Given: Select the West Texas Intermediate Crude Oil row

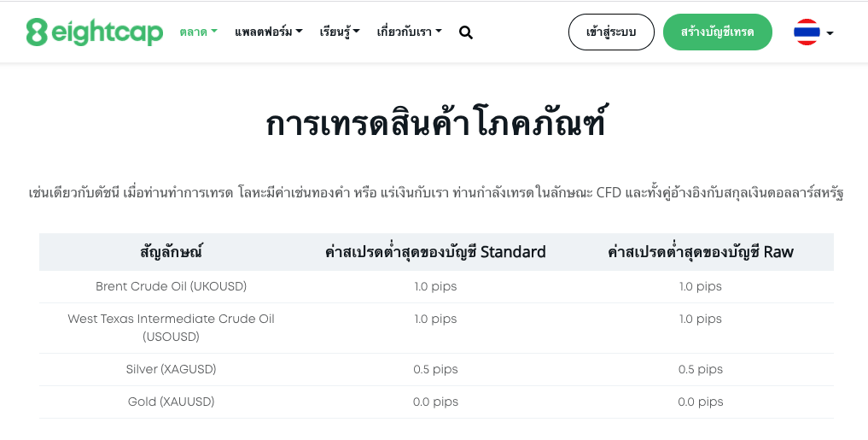Looking at the screenshot, I should coord(436,328).
